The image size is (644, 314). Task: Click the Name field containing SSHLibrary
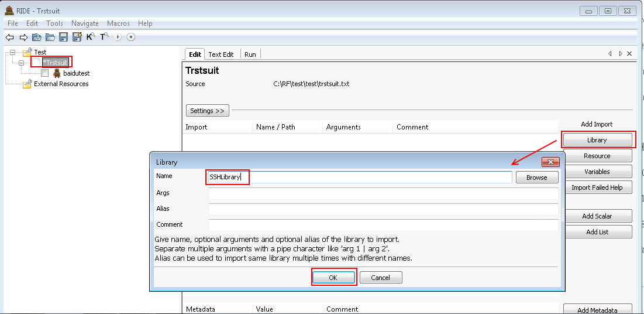[x=360, y=178]
